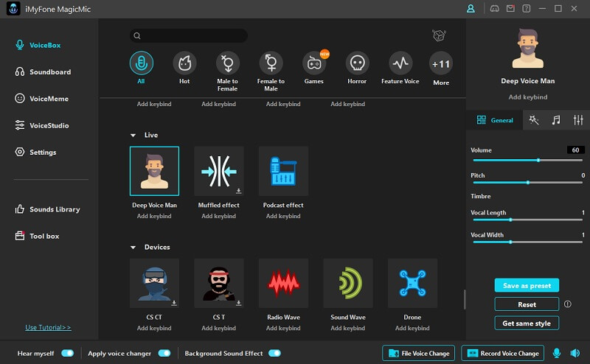Click the Reset button
This screenshot has height=364, width=590.
click(527, 304)
